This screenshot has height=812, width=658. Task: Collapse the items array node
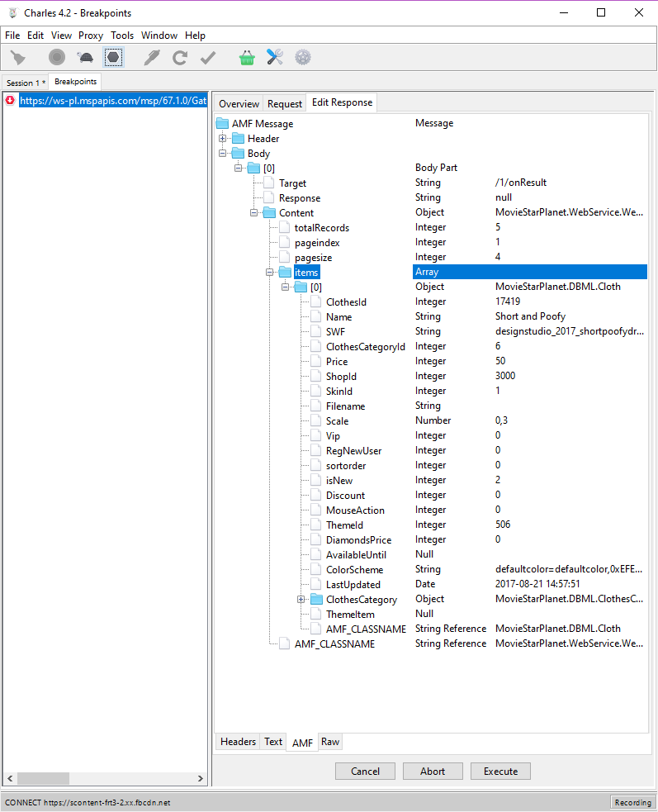pyautogui.click(x=269, y=272)
